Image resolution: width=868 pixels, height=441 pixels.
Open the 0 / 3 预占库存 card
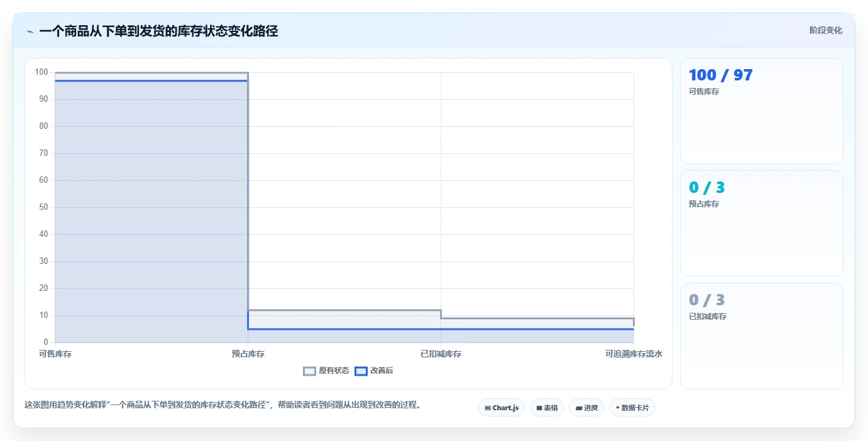761,223
